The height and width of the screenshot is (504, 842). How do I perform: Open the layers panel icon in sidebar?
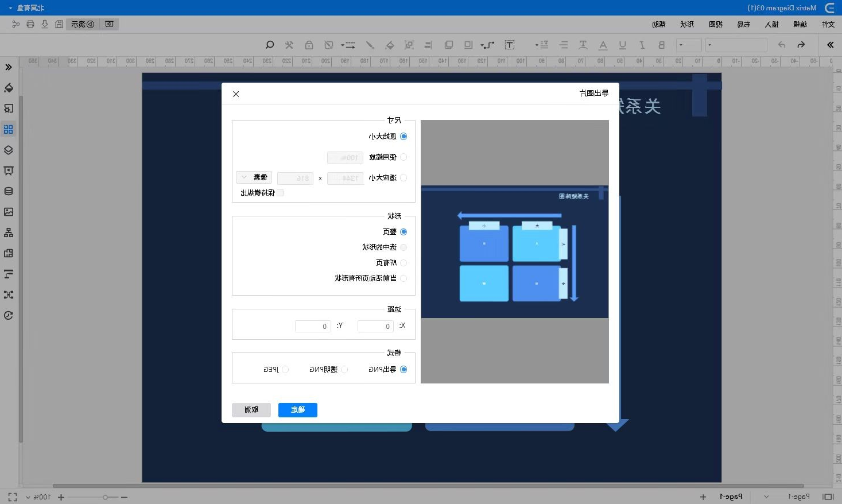tap(9, 150)
